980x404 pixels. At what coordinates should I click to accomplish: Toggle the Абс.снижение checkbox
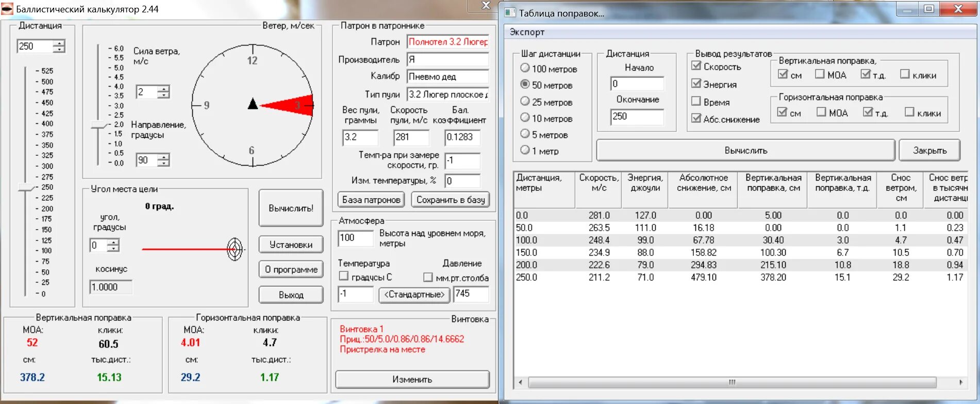(x=696, y=118)
